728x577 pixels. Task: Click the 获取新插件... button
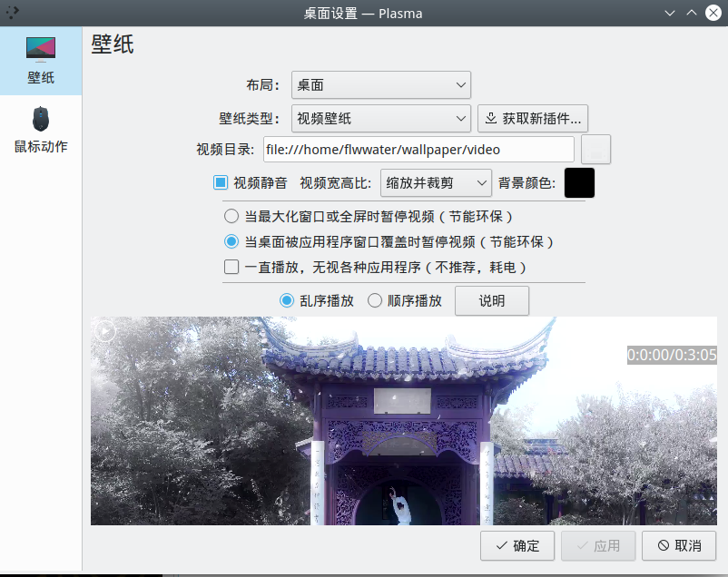pos(533,118)
